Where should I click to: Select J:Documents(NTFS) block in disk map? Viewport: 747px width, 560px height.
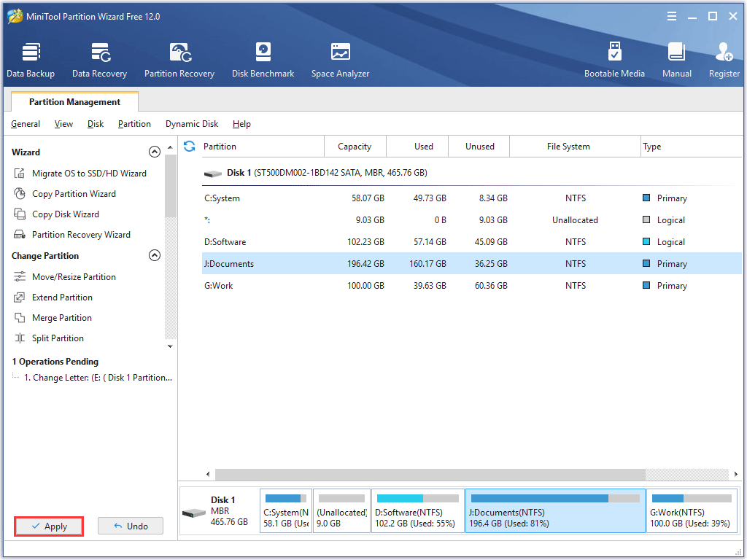click(555, 510)
